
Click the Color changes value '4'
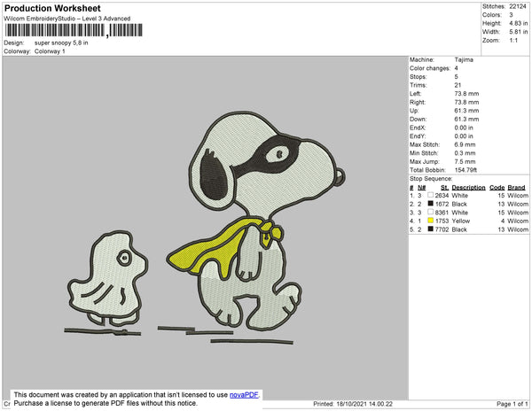457,68
